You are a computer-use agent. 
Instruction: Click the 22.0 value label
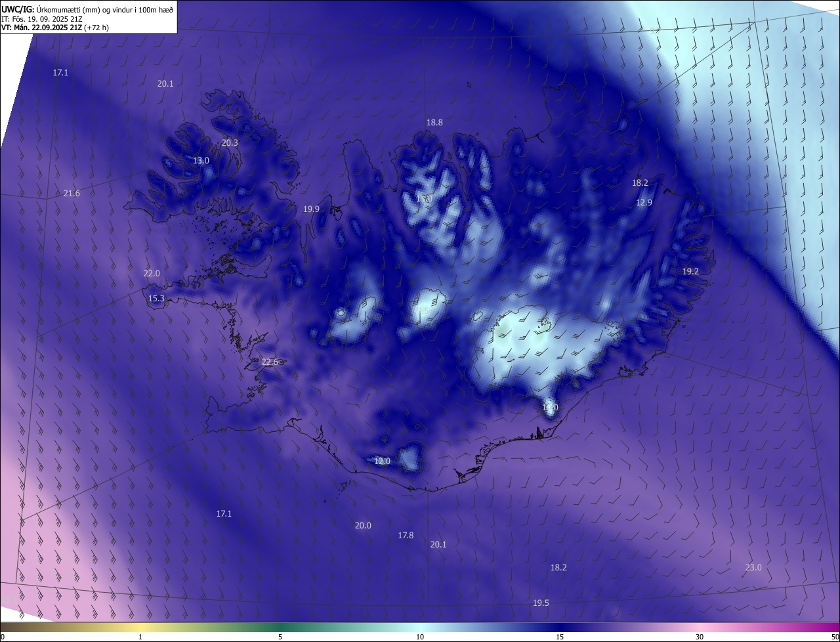pos(152,273)
